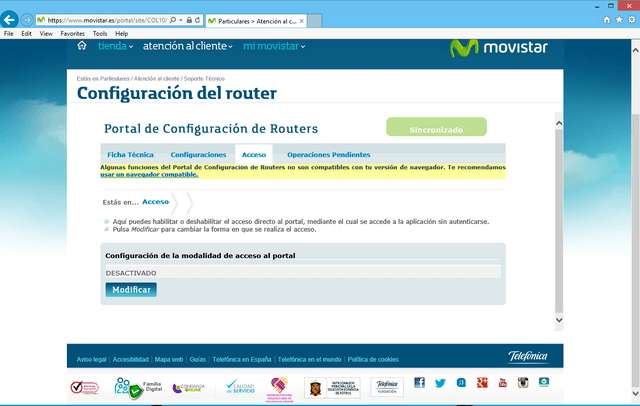Click the Acceso breadcrumb link

coord(156,202)
